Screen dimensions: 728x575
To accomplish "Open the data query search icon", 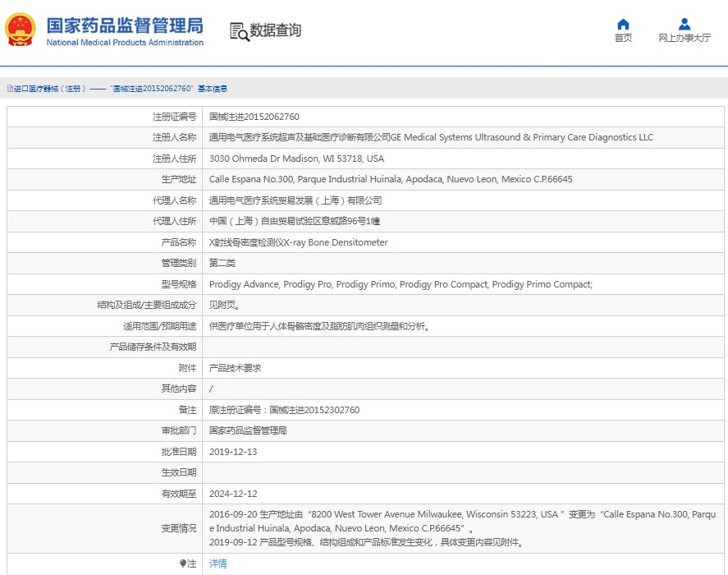I will tap(240, 31).
